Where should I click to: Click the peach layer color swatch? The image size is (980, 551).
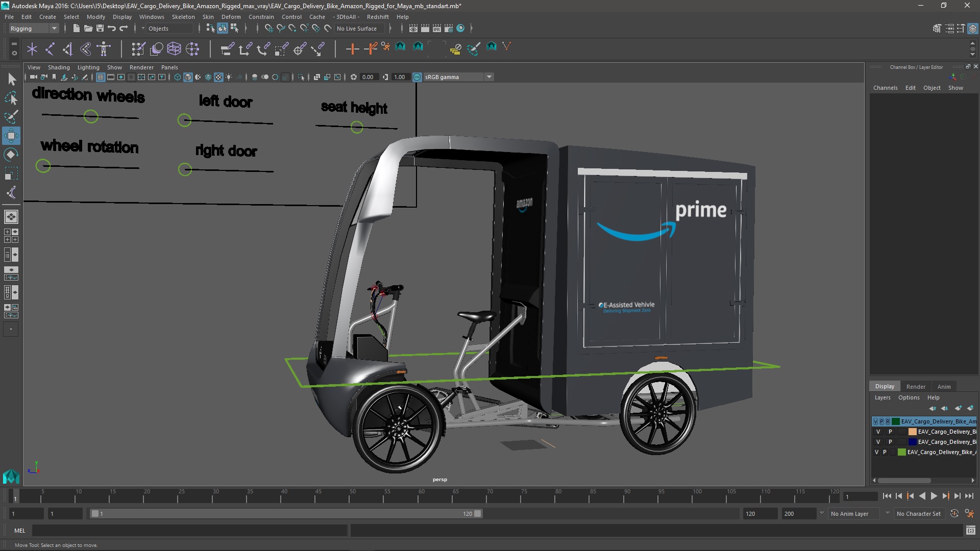[x=912, y=432]
